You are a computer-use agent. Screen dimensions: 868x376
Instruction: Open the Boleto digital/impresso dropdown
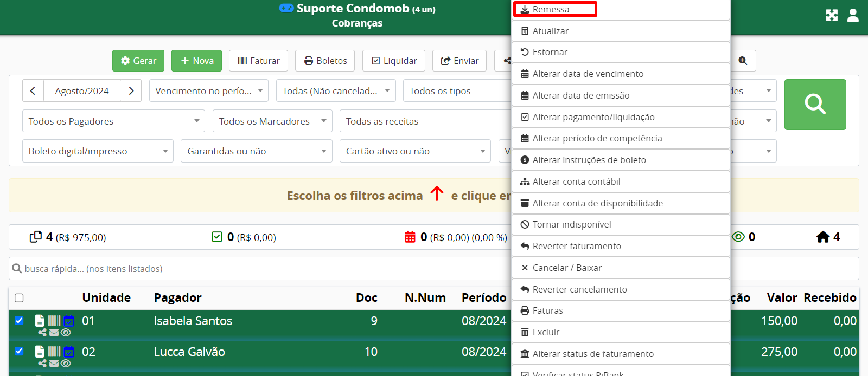pyautogui.click(x=98, y=151)
